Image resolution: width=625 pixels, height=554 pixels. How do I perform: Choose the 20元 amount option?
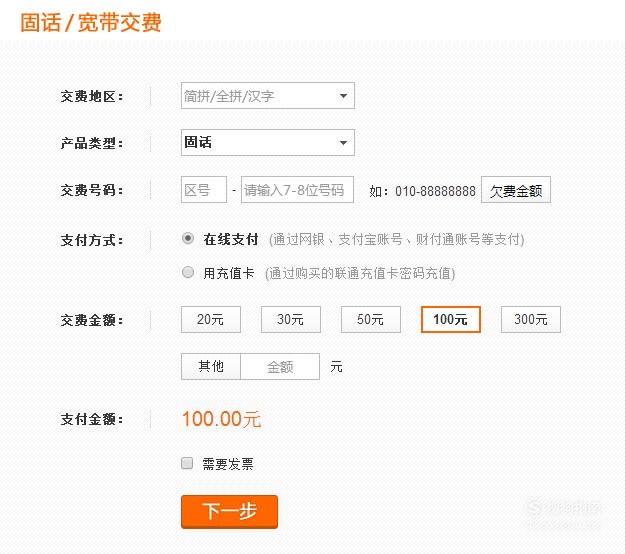211,319
